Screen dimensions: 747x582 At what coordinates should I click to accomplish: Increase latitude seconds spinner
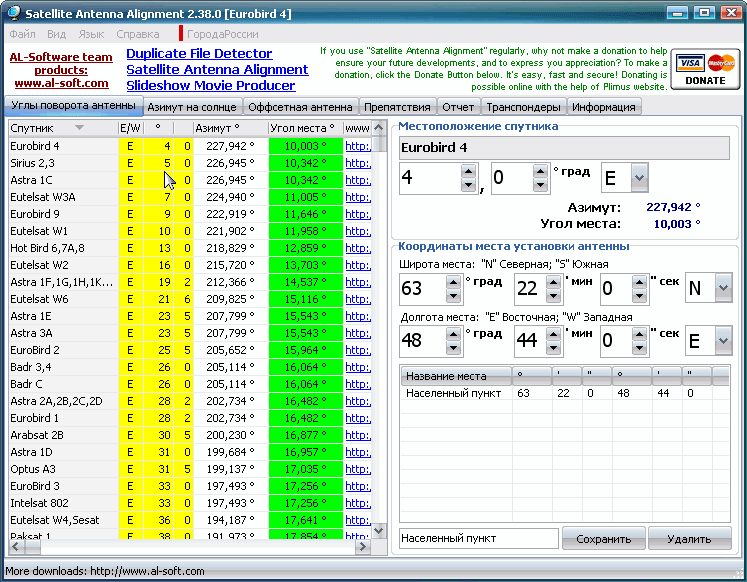pyautogui.click(x=639, y=282)
